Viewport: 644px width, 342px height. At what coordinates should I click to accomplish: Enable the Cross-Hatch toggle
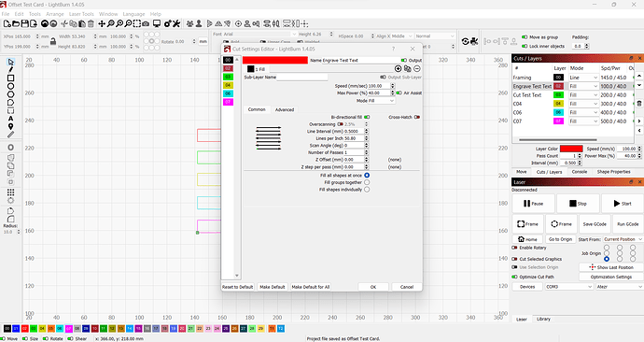(x=417, y=117)
